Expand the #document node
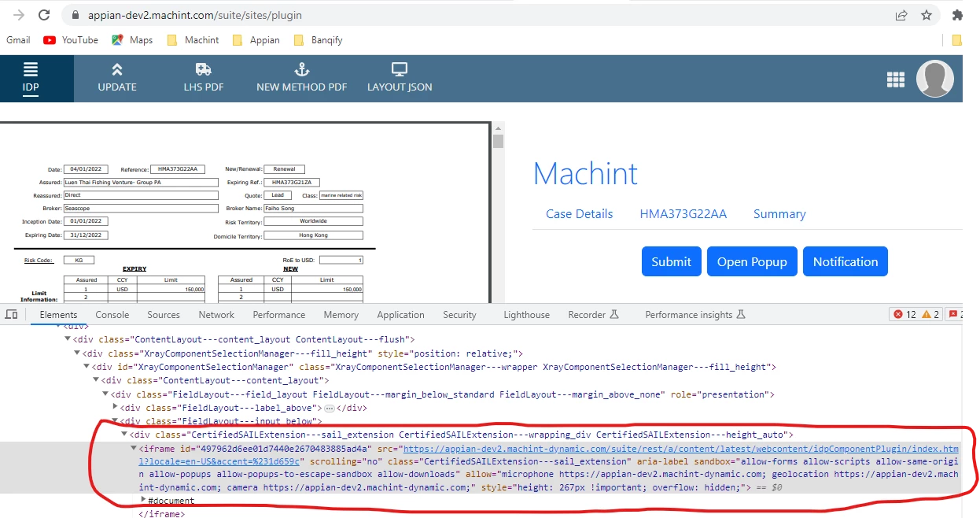 click(x=143, y=500)
